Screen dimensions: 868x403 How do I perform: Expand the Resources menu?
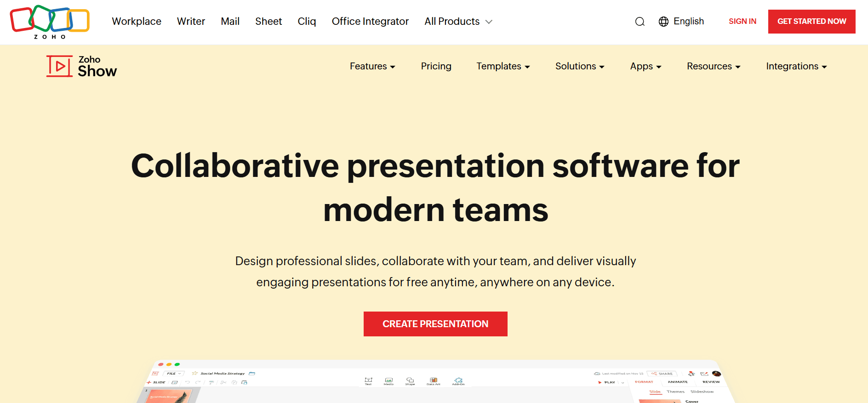coord(714,66)
